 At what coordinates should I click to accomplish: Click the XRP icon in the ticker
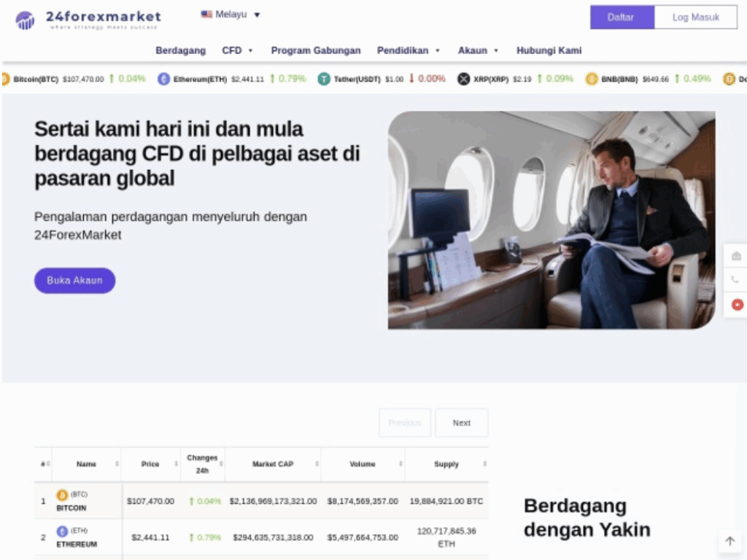[463, 79]
